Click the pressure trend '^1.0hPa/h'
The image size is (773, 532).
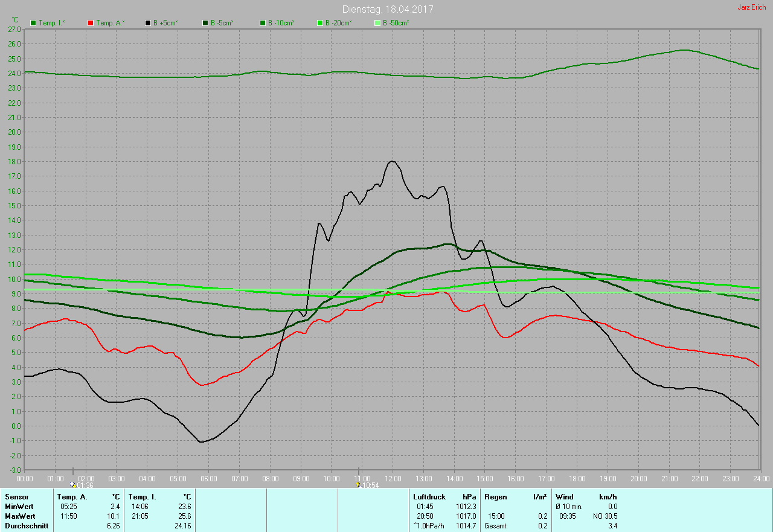coord(429,526)
